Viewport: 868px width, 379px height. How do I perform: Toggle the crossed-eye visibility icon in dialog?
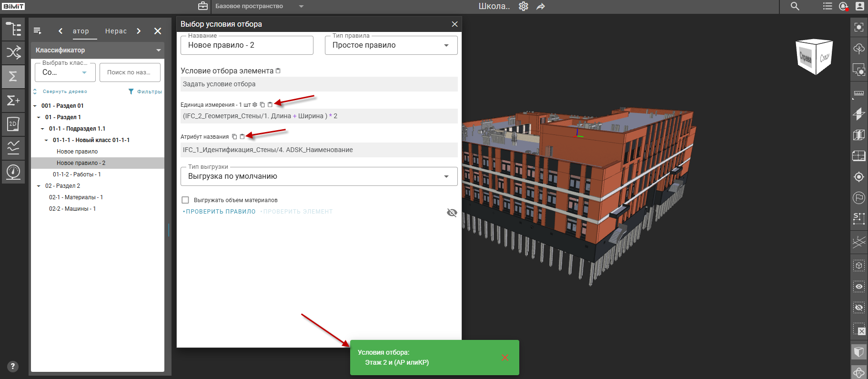coord(452,213)
